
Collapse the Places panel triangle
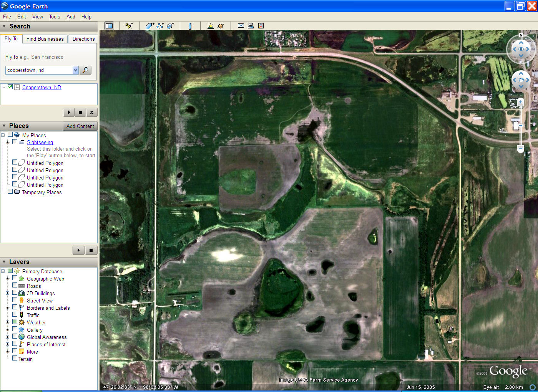pyautogui.click(x=4, y=126)
